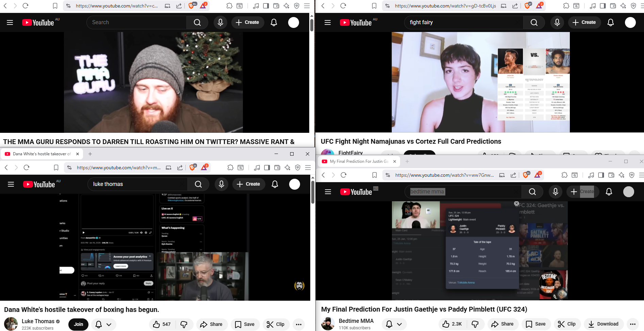Bookmark the MMA Guru video page
The width and height of the screenshot is (644, 331).
55,6
